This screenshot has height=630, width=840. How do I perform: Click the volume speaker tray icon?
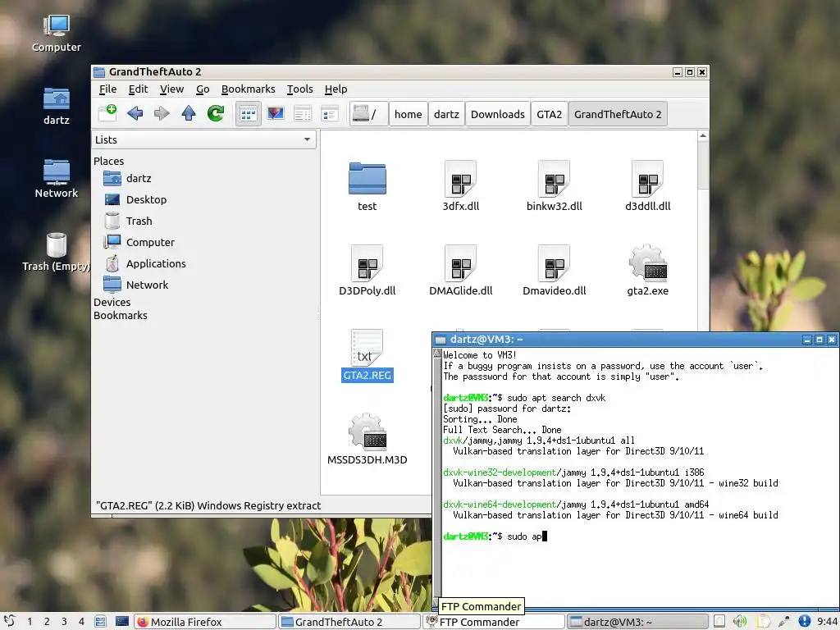tap(740, 622)
